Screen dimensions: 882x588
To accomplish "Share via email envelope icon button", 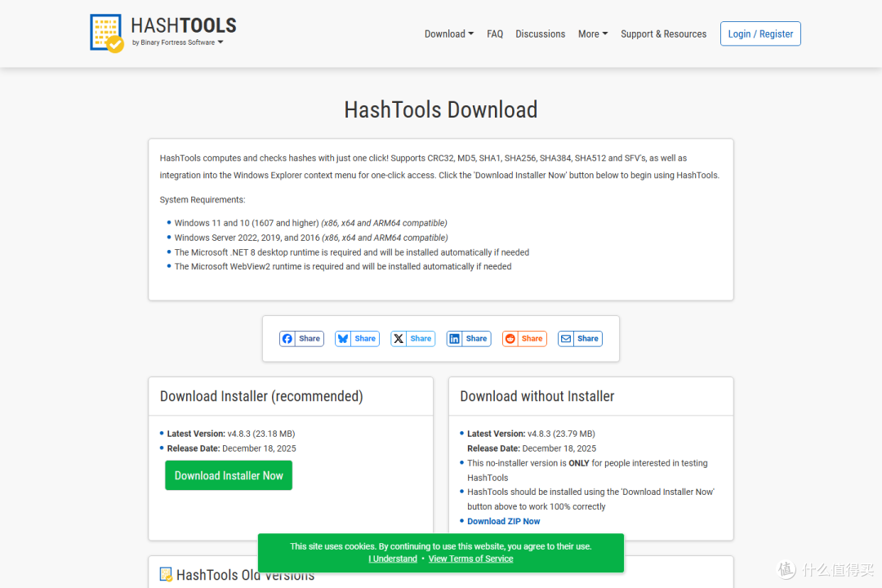I will click(580, 339).
